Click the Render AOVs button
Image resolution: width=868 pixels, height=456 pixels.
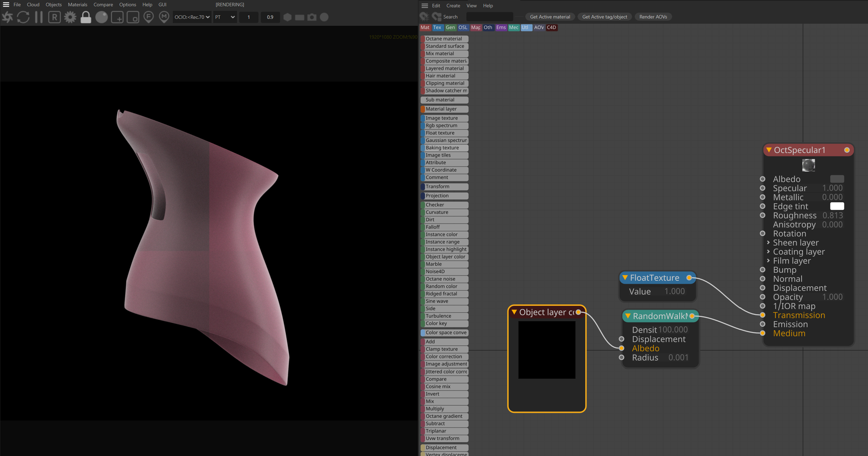tap(653, 17)
